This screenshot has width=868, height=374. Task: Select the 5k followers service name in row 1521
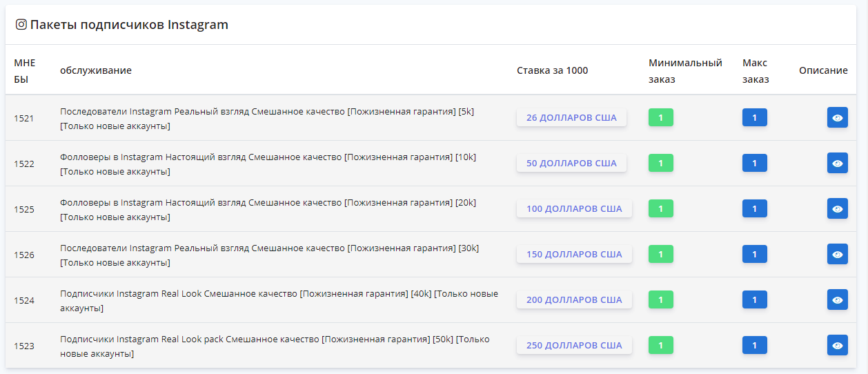coord(267,118)
